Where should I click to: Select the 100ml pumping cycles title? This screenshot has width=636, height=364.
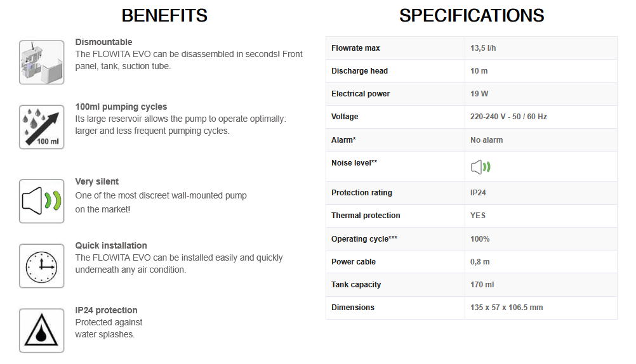pos(121,107)
